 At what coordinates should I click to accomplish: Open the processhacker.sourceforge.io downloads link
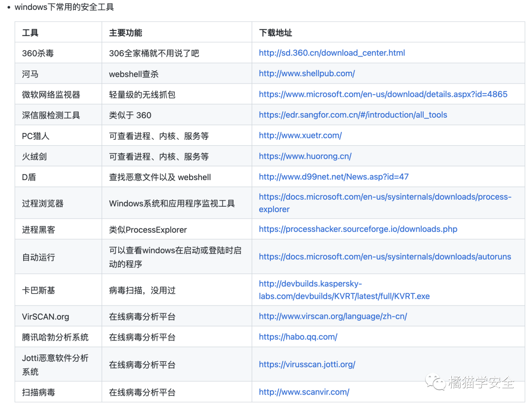click(x=358, y=229)
